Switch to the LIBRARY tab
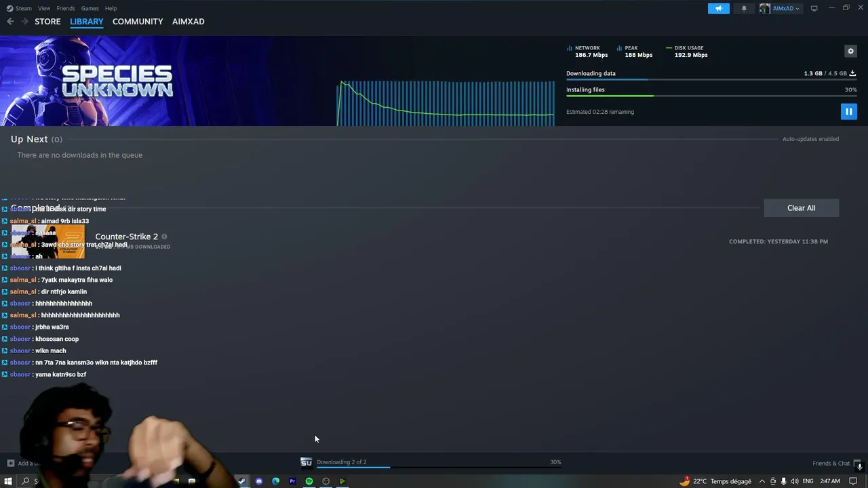 tap(87, 22)
